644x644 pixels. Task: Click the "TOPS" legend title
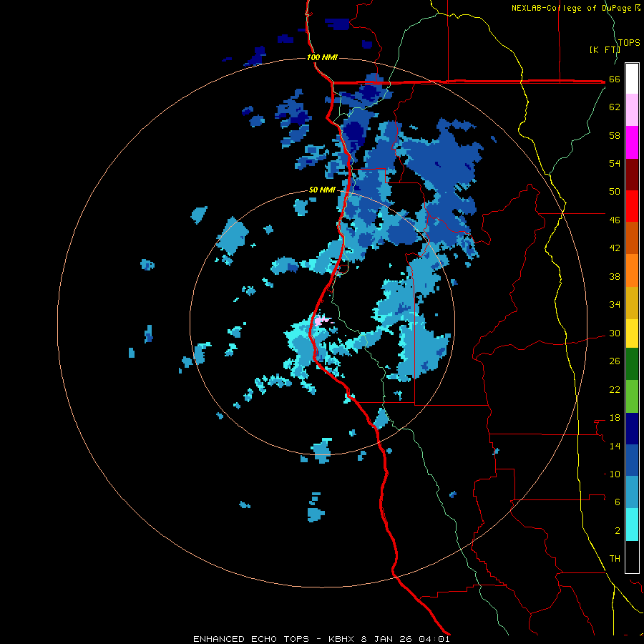point(629,43)
